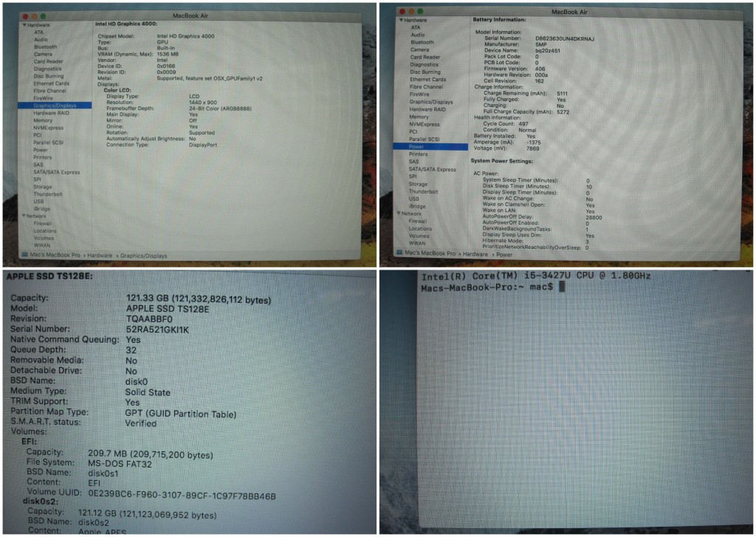Select PCI in the battery window sidebar
This screenshot has height=537, width=756.
(x=413, y=131)
